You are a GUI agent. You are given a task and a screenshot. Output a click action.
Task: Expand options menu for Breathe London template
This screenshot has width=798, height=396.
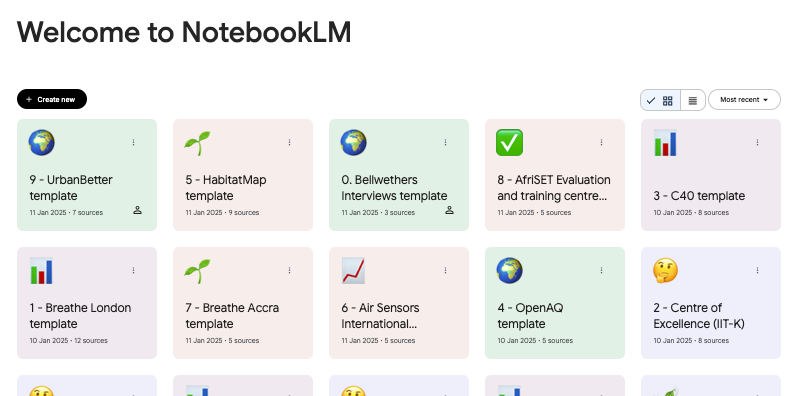(133, 271)
